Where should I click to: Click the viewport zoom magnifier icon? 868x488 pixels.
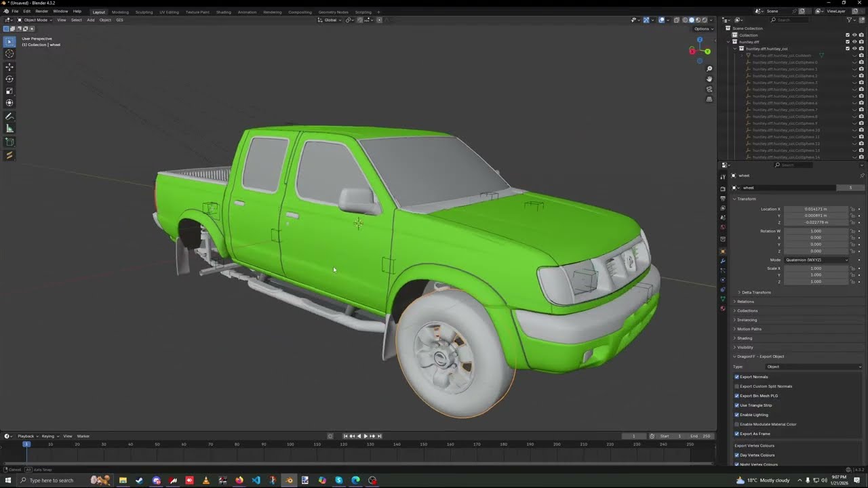(x=709, y=69)
